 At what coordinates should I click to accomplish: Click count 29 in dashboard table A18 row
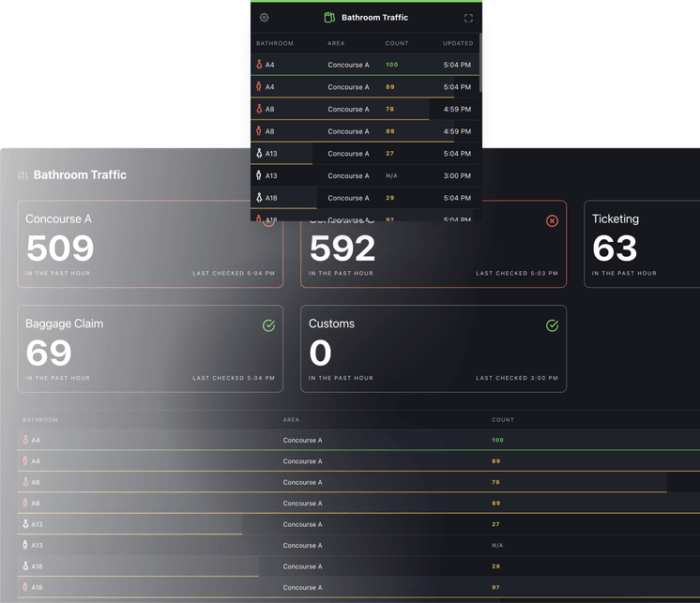(x=495, y=566)
